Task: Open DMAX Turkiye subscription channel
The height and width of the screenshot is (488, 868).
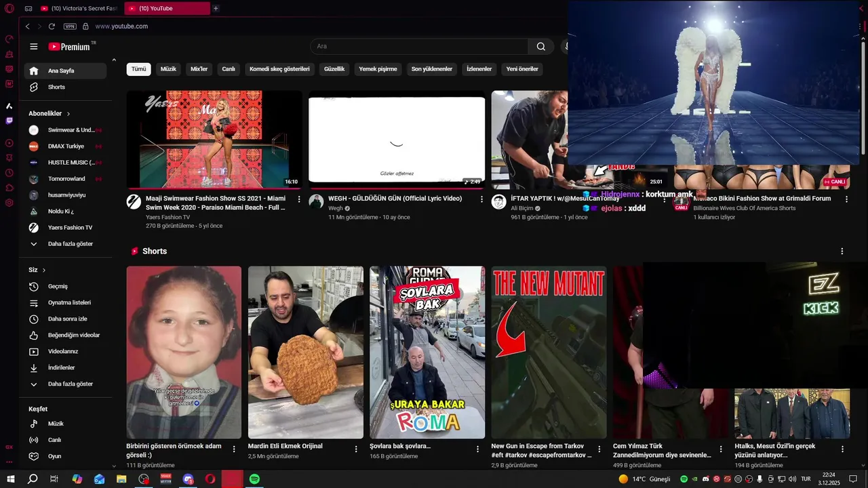Action: (65, 146)
